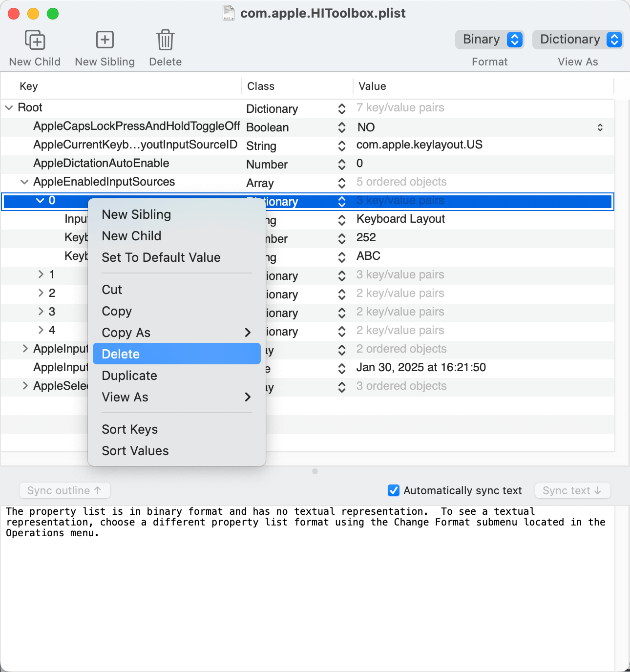Open the Binary format dropdown
Screen dimensions: 630x672
[489, 40]
